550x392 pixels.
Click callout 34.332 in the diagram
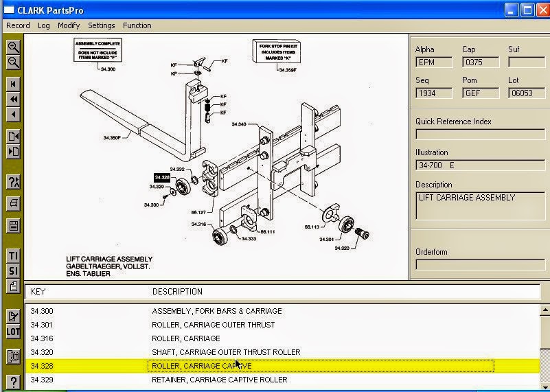177,169
